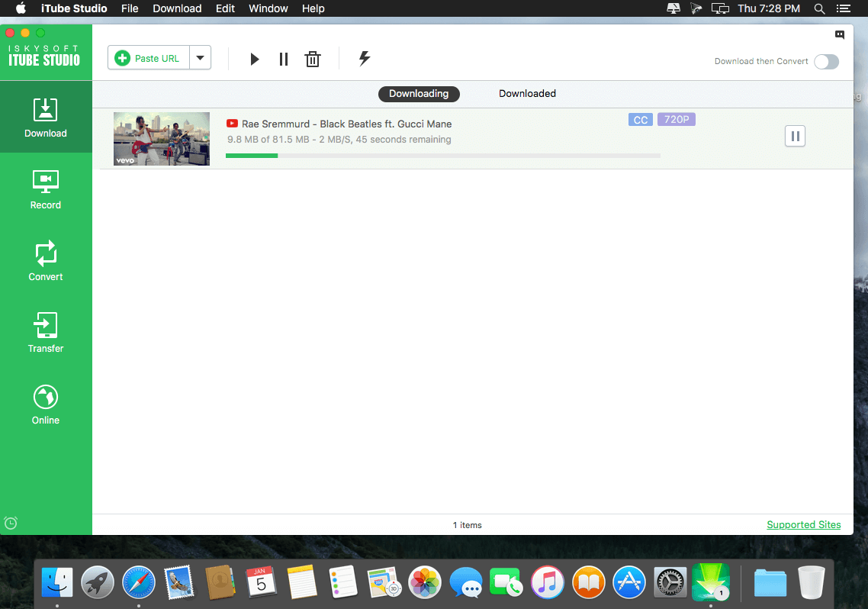
Task: Open the Download section in sidebar
Action: tap(46, 117)
